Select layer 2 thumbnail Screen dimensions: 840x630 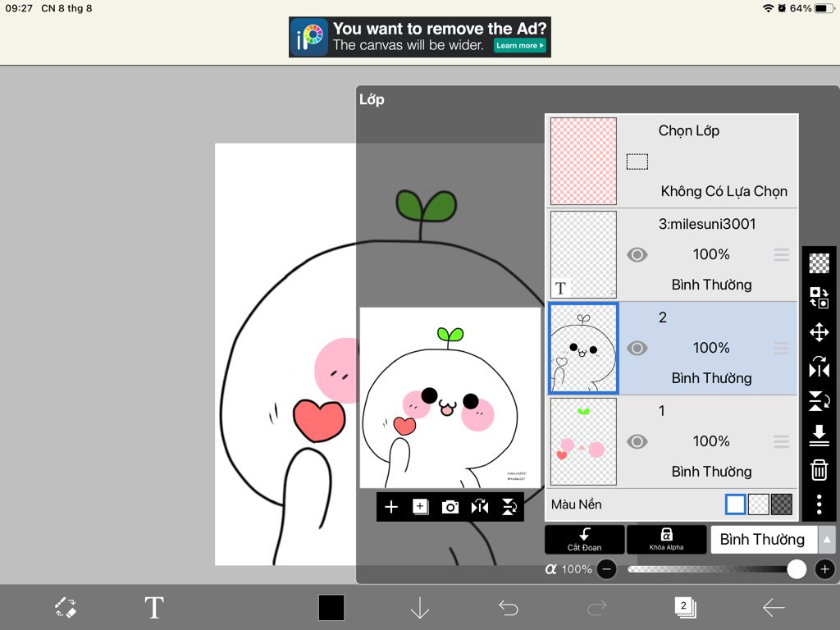tap(583, 348)
